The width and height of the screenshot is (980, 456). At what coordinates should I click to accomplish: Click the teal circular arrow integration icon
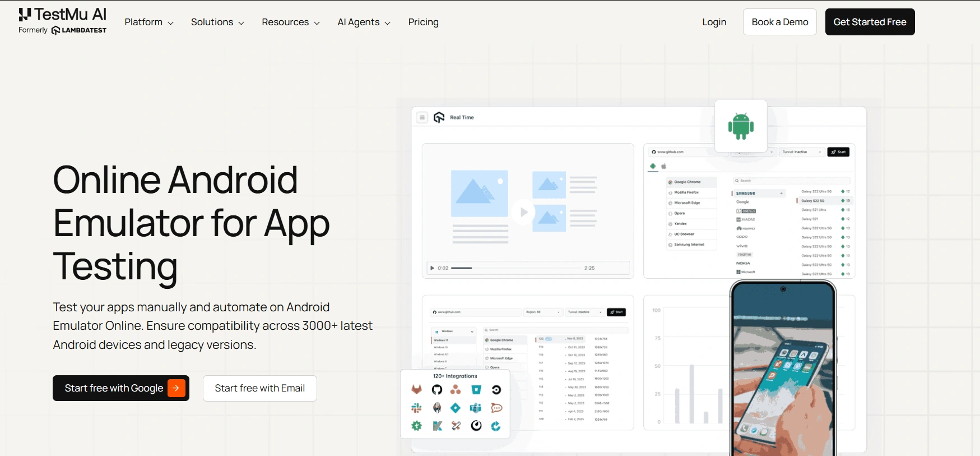[x=496, y=426]
